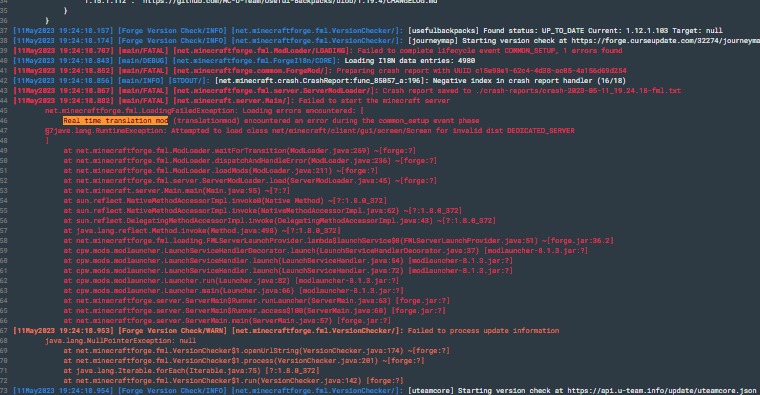
Task: Click 'Preparing crash report with UUID' text
Action: click(403, 71)
